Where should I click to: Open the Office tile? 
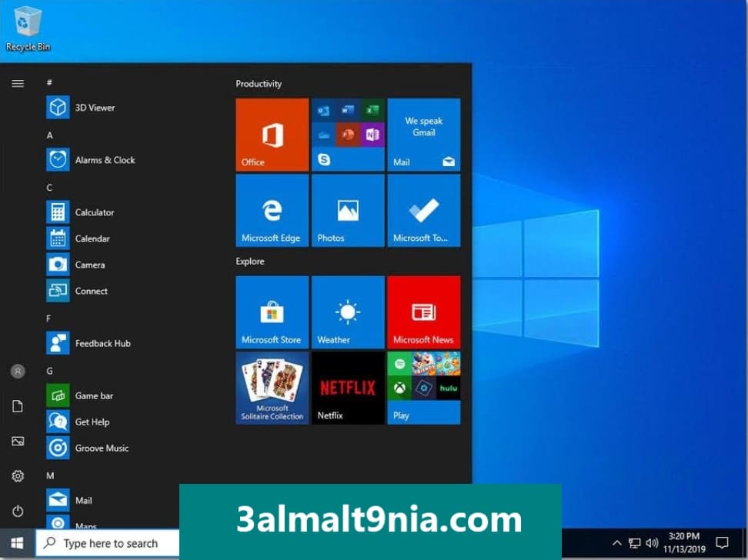point(272,135)
